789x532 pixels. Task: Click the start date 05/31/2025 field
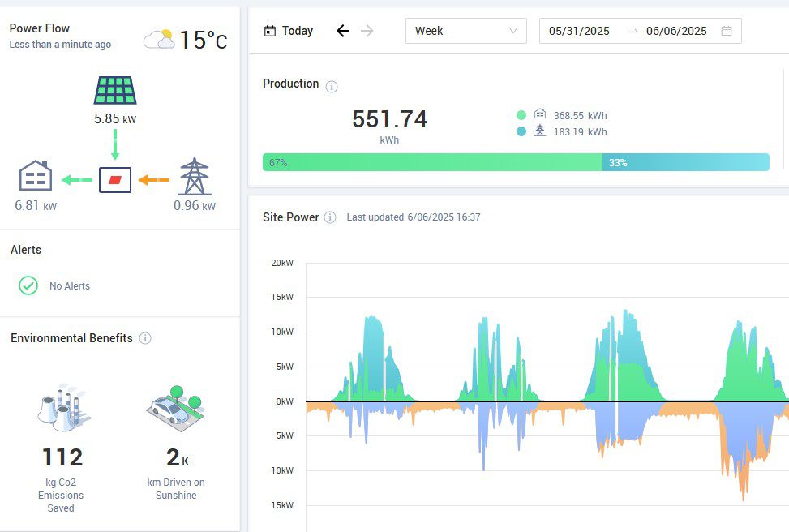(x=579, y=31)
